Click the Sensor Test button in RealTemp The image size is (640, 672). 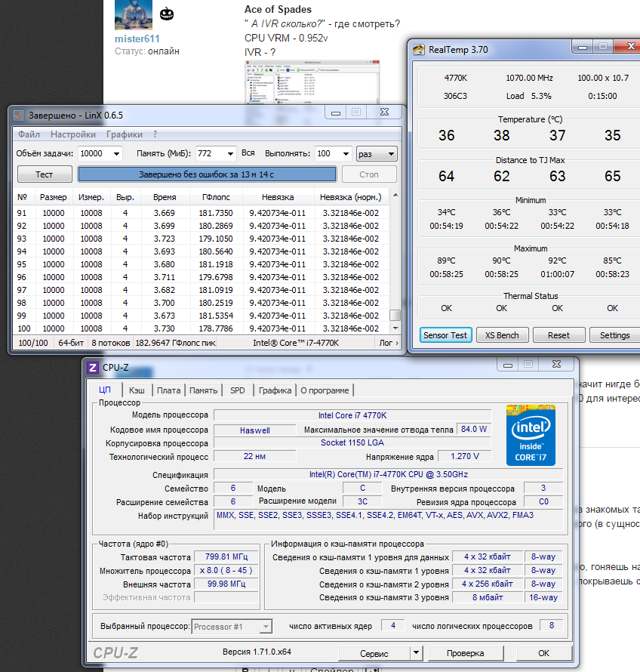click(445, 335)
